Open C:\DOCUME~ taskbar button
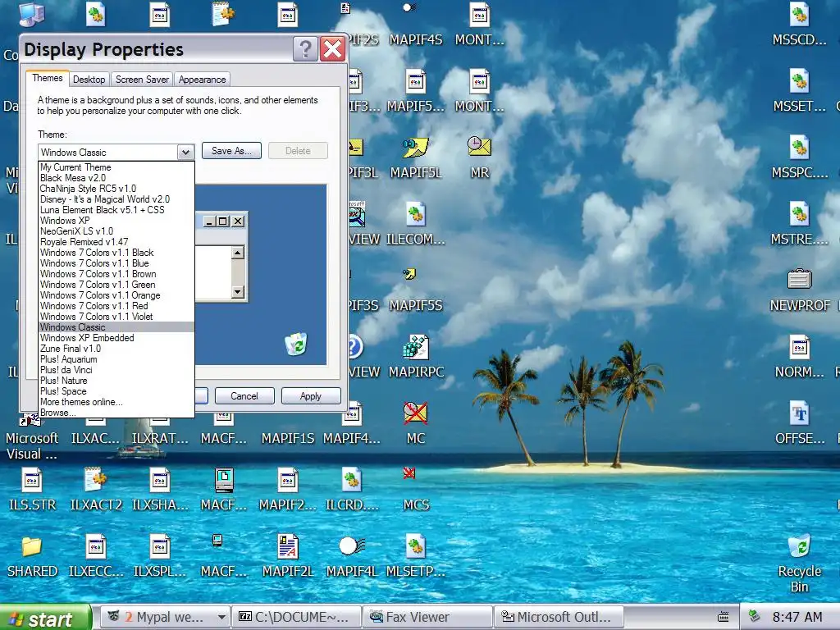The image size is (840, 630). click(x=295, y=617)
